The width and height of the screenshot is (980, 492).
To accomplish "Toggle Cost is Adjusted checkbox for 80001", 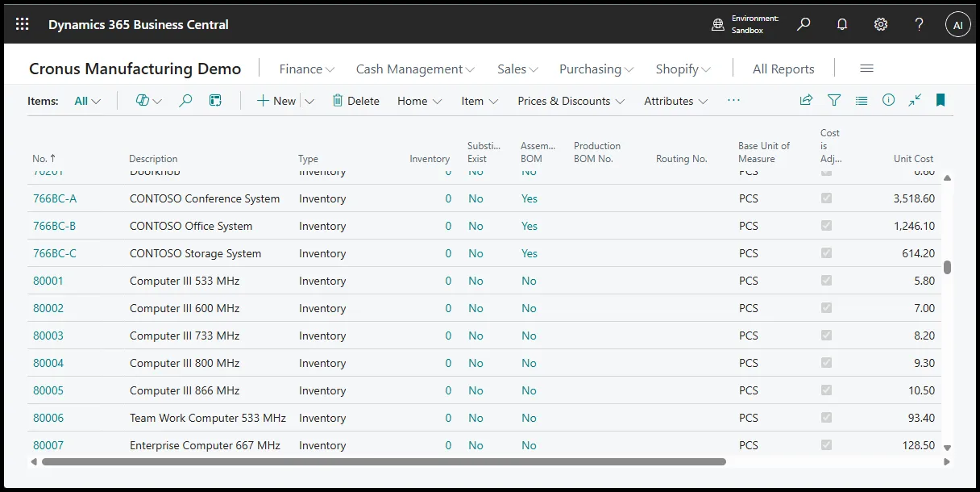I will pyautogui.click(x=826, y=281).
